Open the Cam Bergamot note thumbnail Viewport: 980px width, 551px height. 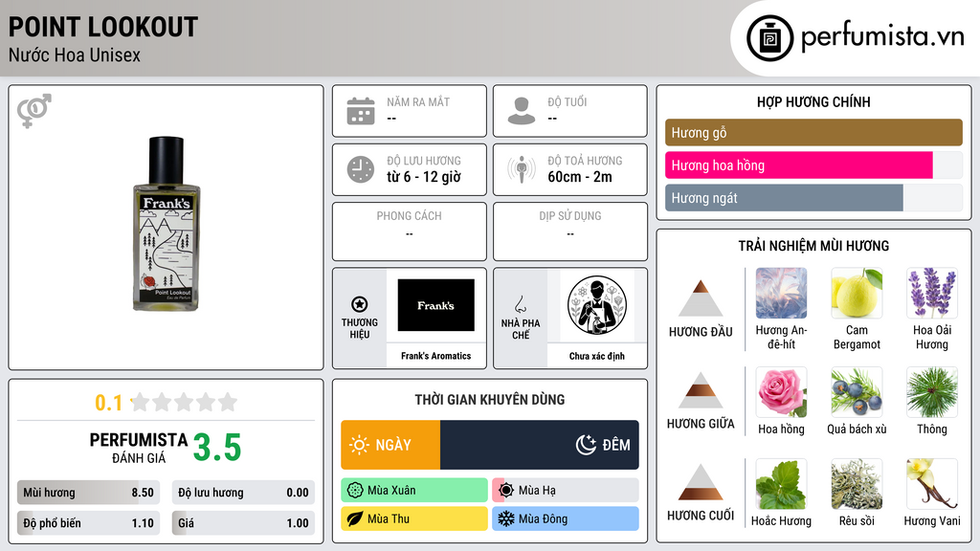[857, 293]
